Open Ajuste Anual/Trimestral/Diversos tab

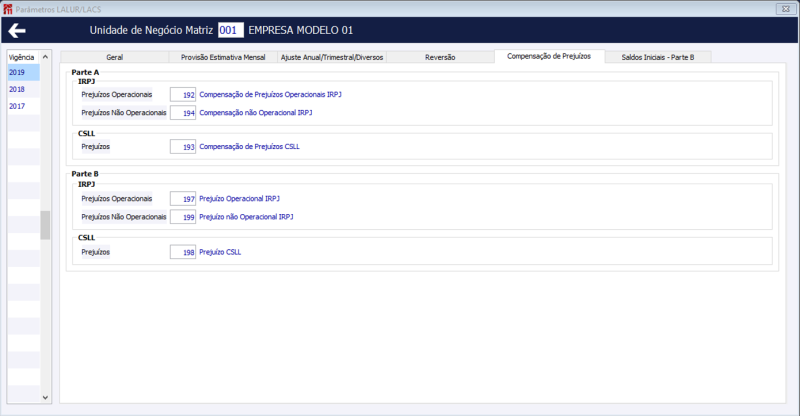pyautogui.click(x=332, y=57)
